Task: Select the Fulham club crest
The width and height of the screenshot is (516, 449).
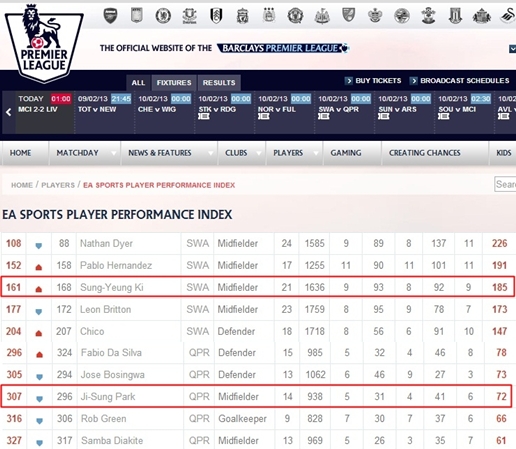Action: point(216,16)
